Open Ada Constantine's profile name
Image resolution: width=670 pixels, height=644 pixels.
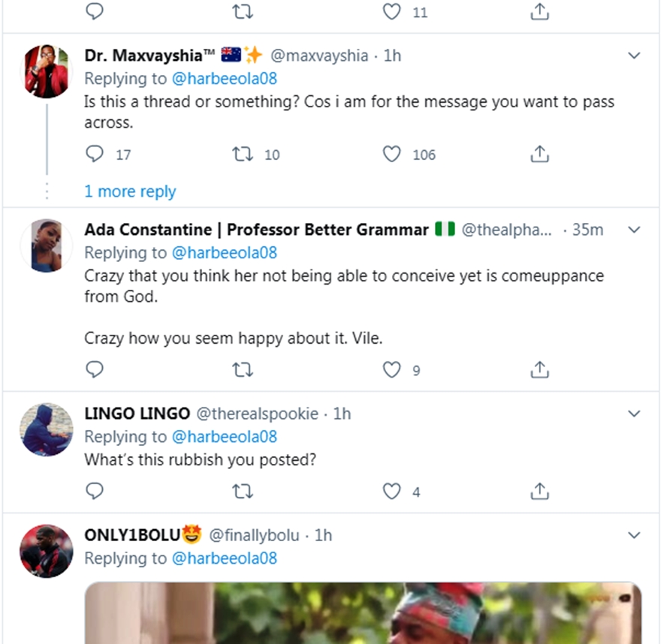coord(255,230)
